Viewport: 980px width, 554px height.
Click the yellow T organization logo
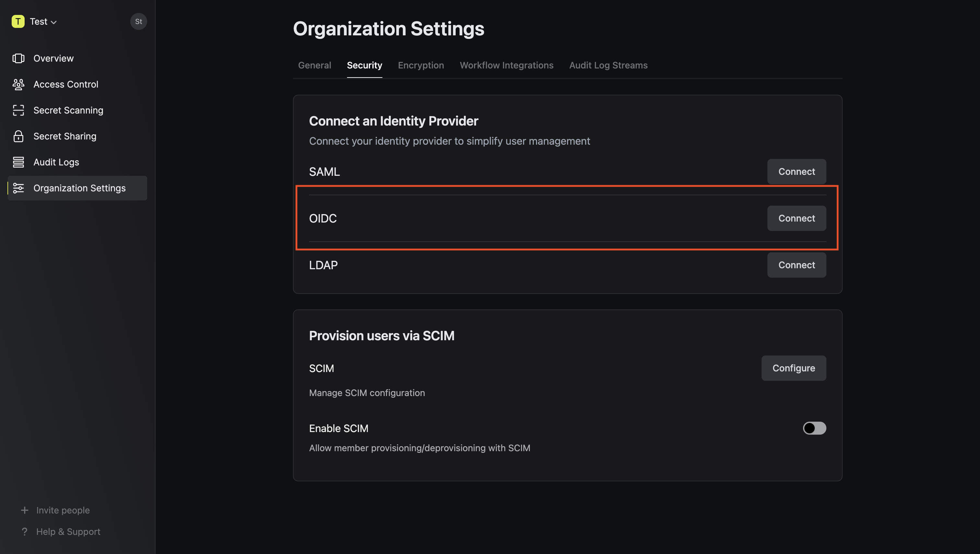18,21
